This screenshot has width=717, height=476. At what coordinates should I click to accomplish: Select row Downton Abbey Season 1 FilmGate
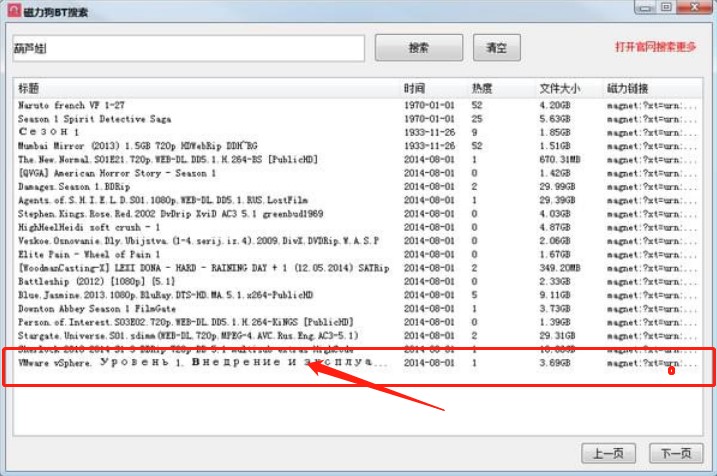(x=358, y=309)
